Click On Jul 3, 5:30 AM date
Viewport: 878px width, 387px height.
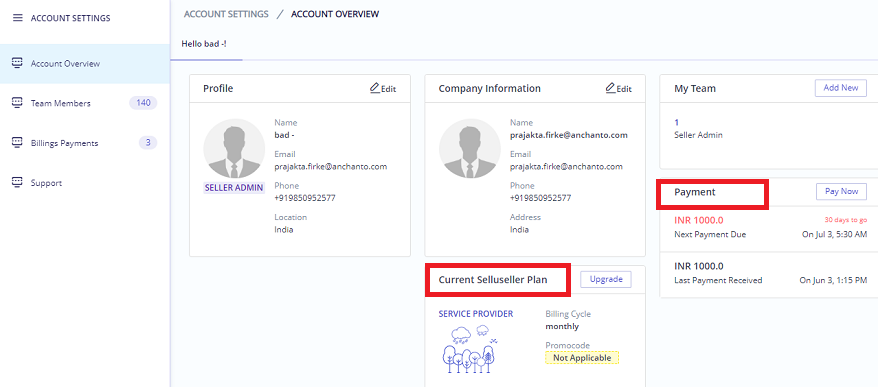coord(834,235)
